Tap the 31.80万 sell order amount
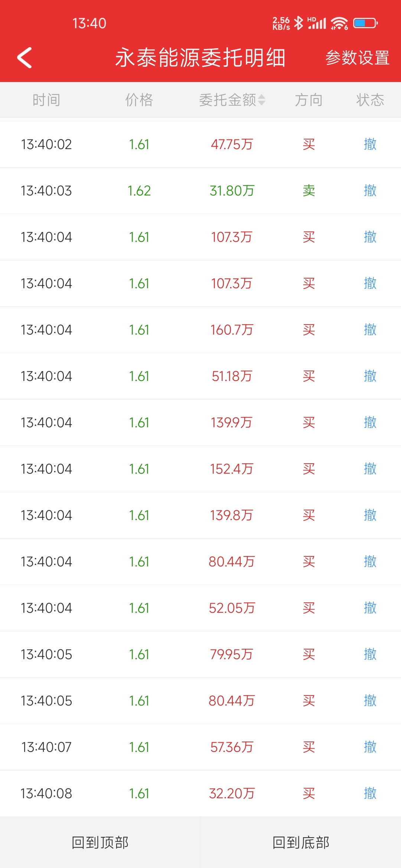The image size is (401, 868). tap(232, 191)
